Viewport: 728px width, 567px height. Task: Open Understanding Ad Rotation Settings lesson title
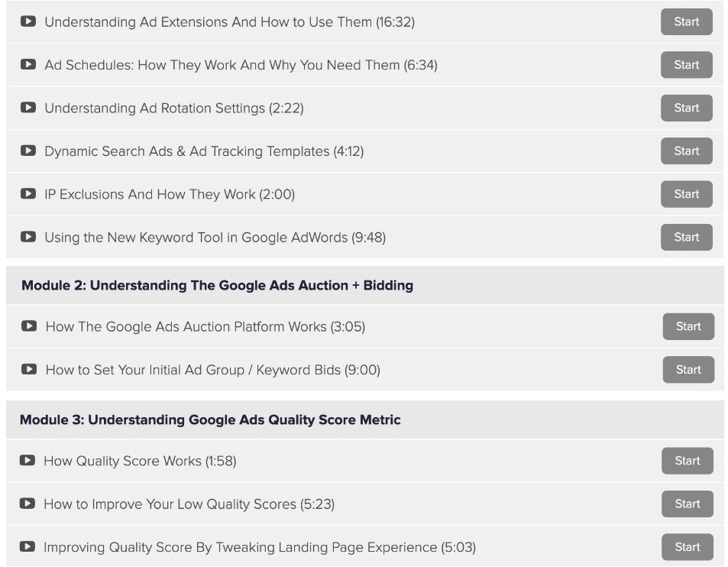(173, 109)
